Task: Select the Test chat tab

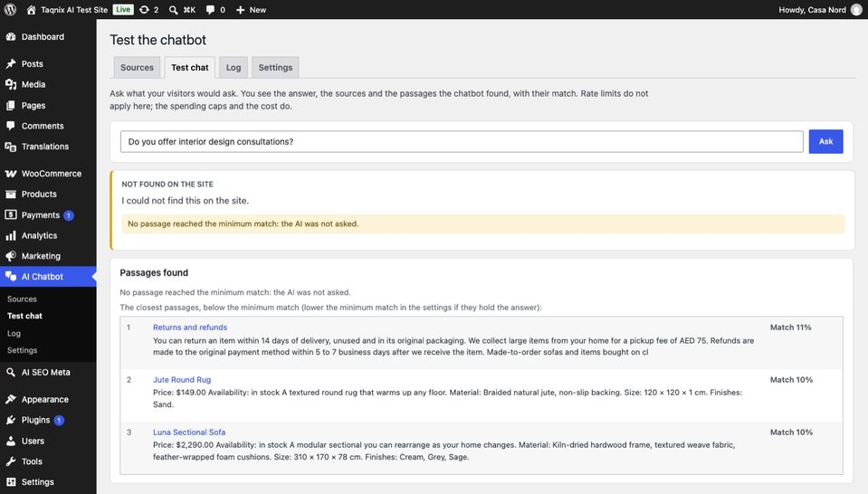Action: [x=190, y=68]
